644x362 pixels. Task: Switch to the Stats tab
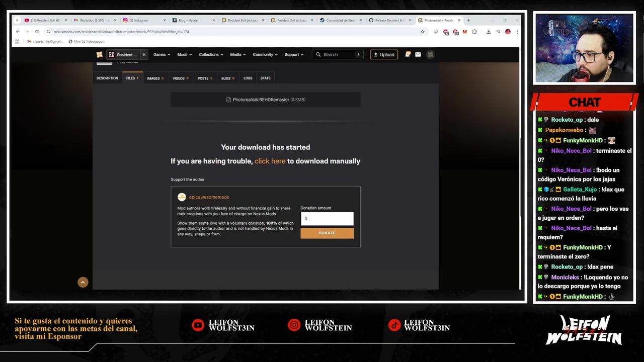click(265, 78)
